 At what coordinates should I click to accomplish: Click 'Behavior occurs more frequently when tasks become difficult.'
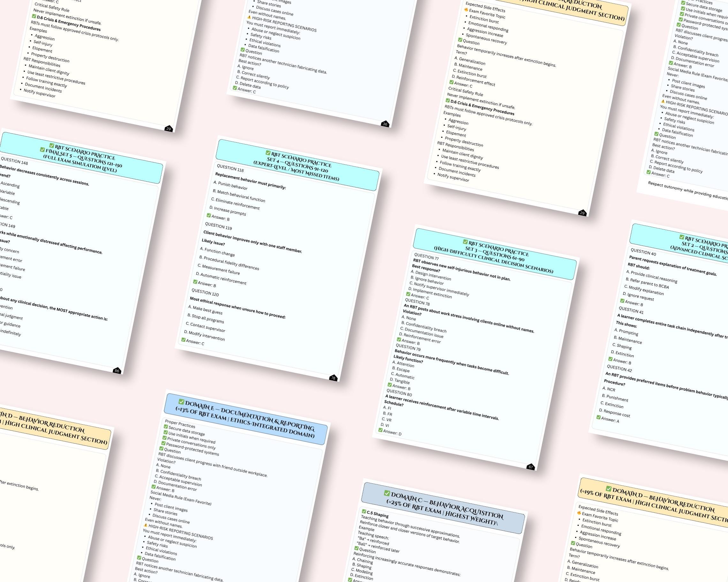point(451,362)
